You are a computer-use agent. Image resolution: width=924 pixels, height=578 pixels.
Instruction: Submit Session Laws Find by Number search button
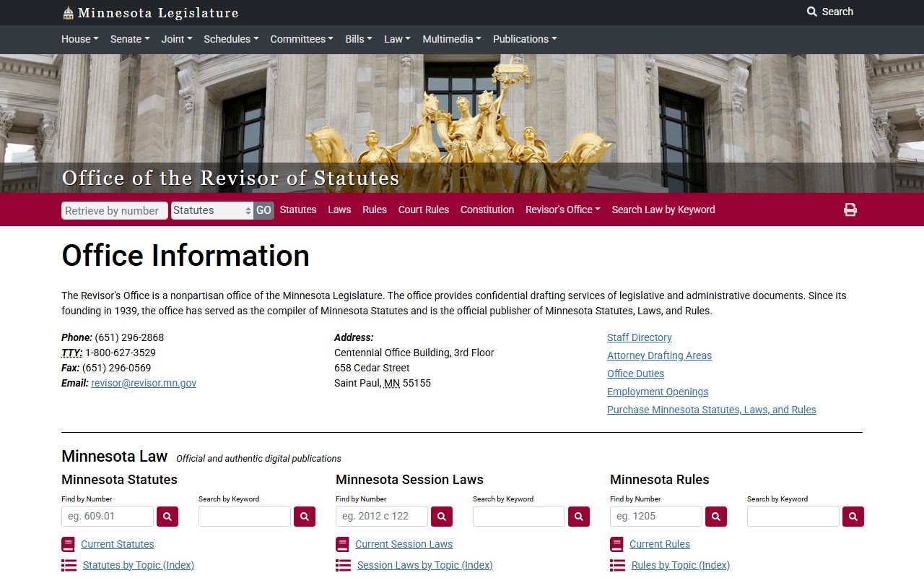point(442,517)
